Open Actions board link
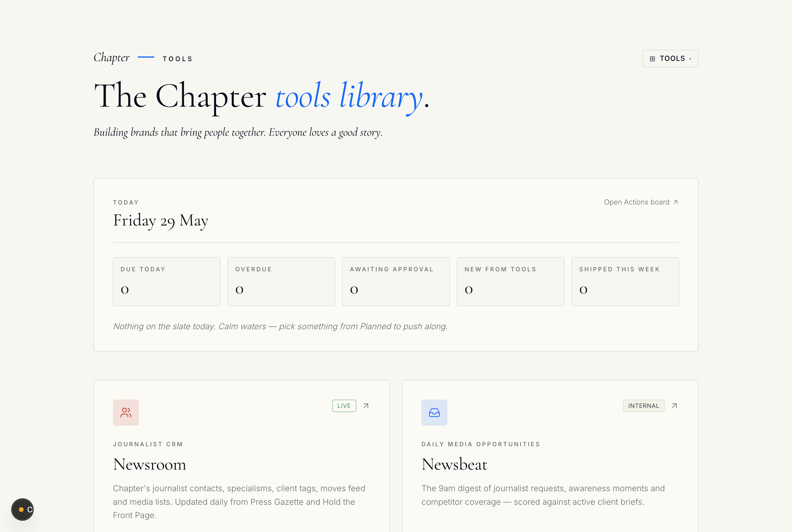 point(641,202)
